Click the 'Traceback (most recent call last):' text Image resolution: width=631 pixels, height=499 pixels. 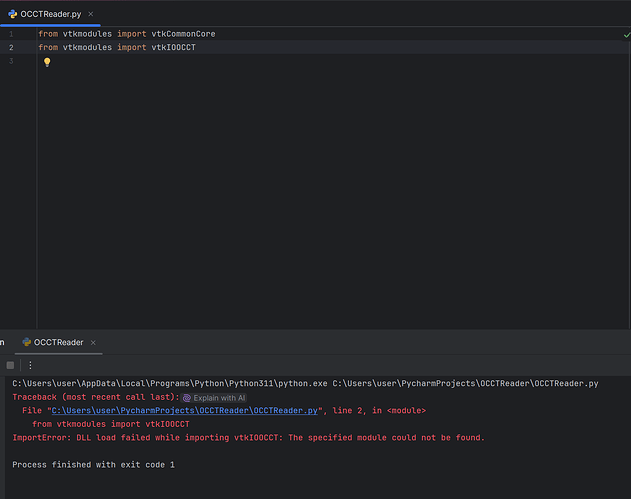(x=96, y=397)
